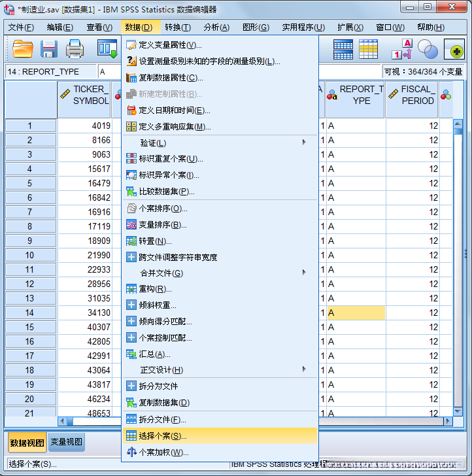Image resolution: width=472 pixels, height=476 pixels.
Task: Click the cell with ticker 34130
Action: tap(85, 313)
